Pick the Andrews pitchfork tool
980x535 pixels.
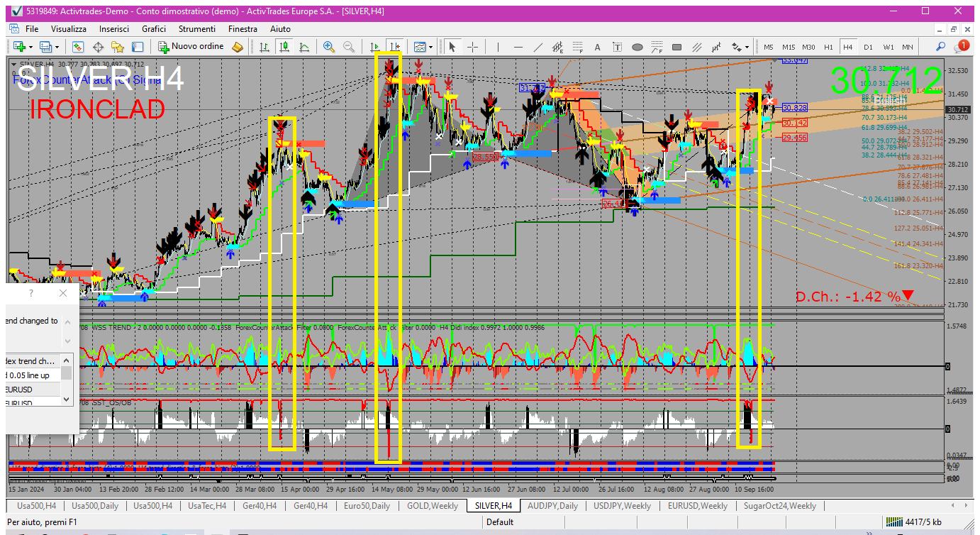click(717, 47)
